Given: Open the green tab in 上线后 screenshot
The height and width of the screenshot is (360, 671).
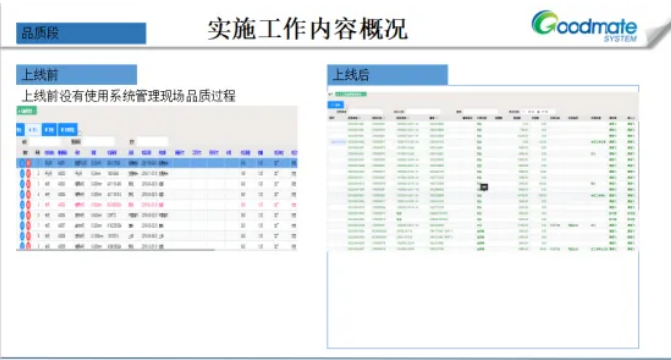Looking at the screenshot, I should (x=350, y=94).
